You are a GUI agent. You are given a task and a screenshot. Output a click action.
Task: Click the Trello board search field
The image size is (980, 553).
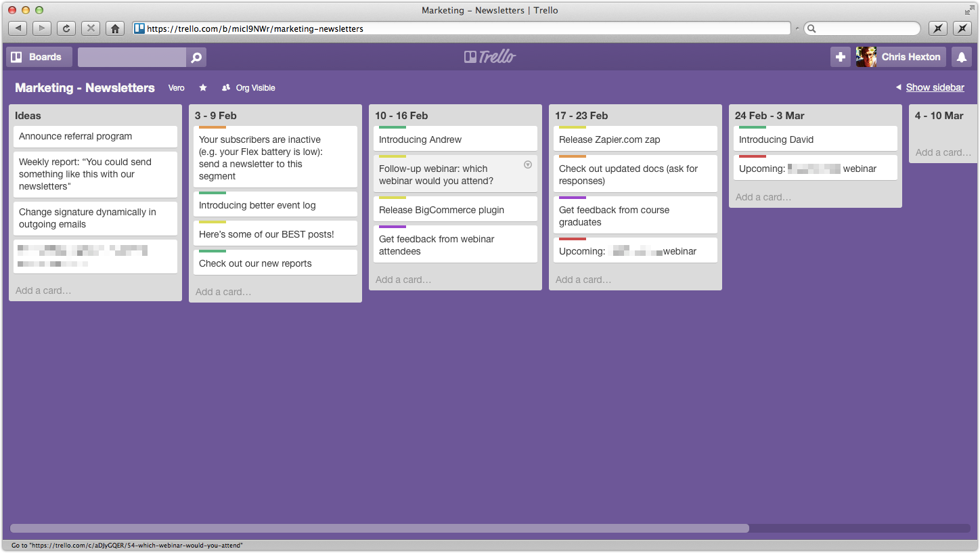pyautogui.click(x=132, y=58)
